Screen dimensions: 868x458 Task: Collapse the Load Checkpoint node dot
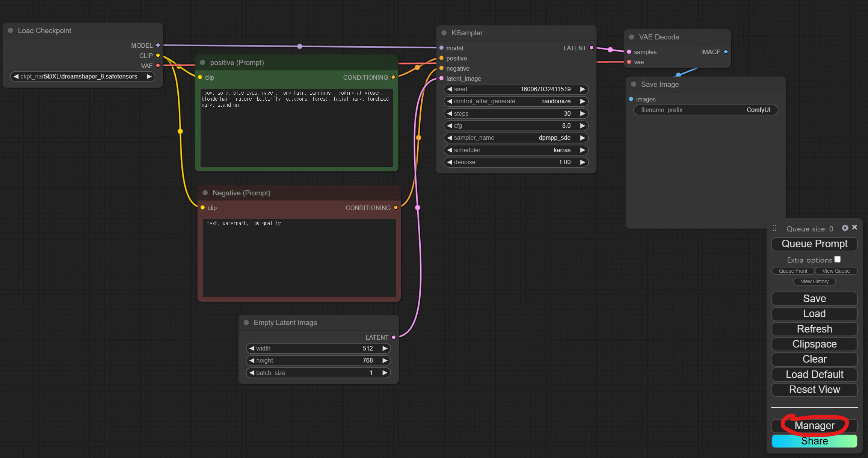tap(11, 30)
